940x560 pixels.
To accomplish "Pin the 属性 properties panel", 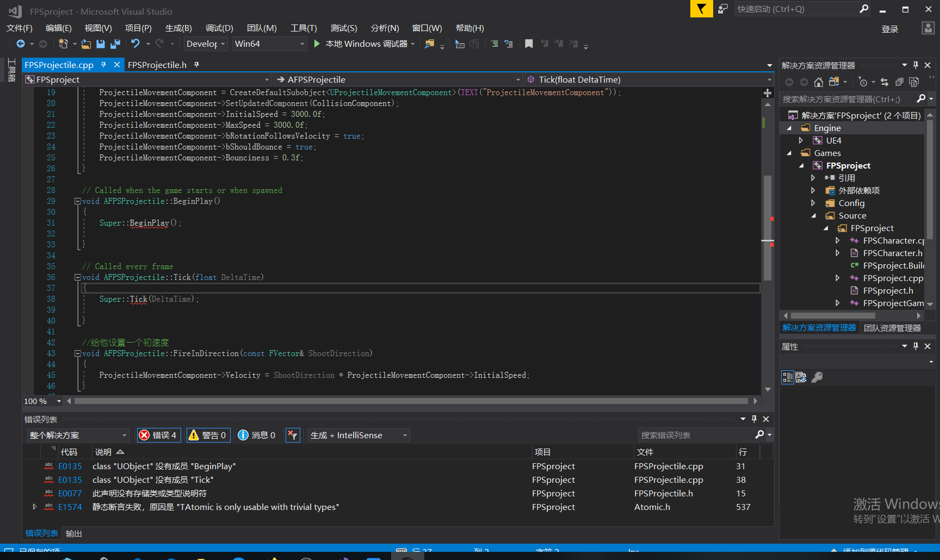I will click(916, 346).
